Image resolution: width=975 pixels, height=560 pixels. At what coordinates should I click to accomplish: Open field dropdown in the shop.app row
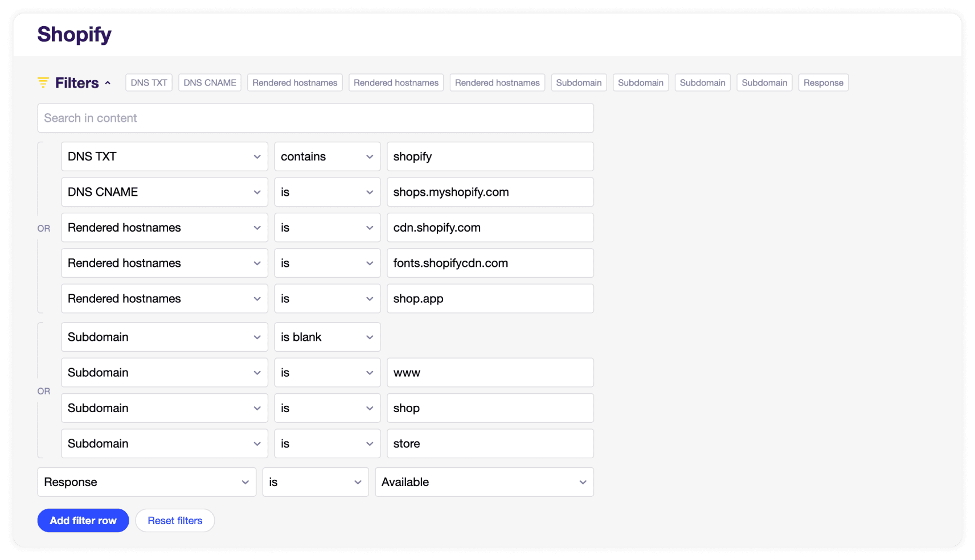coord(165,298)
